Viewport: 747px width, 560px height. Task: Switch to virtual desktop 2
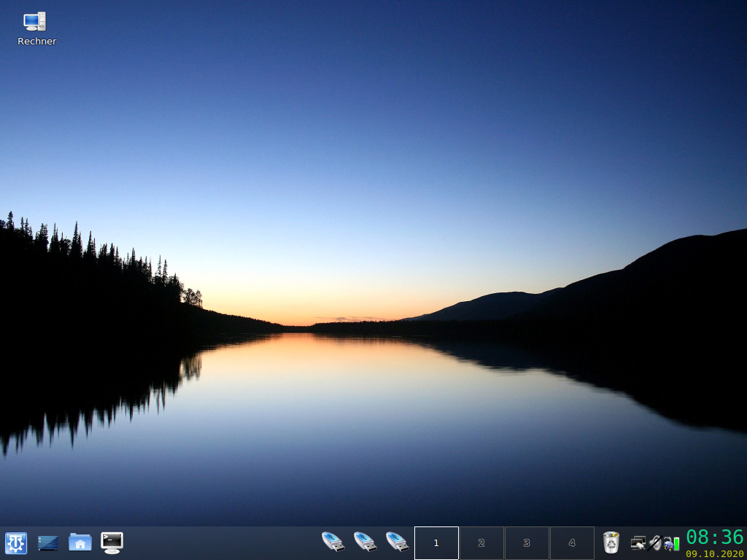point(481,542)
